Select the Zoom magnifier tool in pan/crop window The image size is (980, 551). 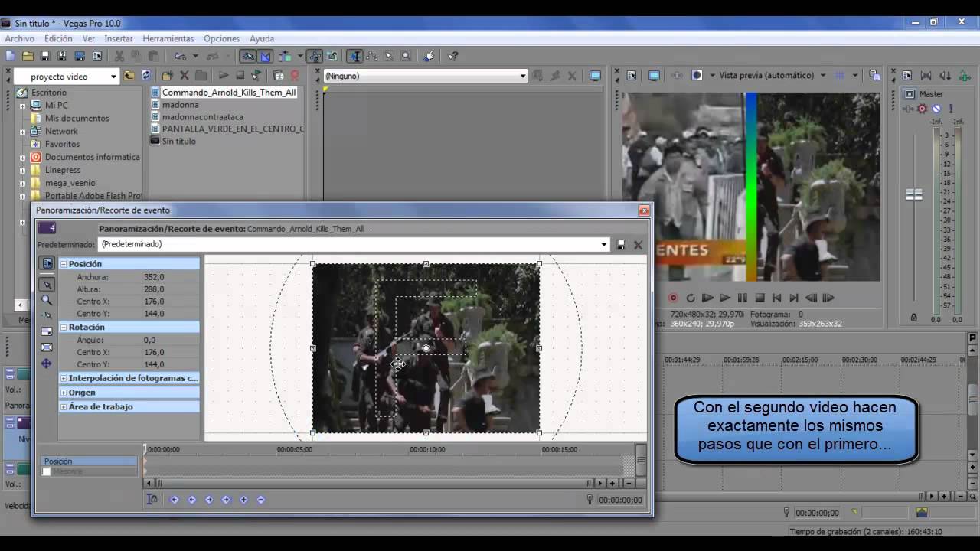47,300
